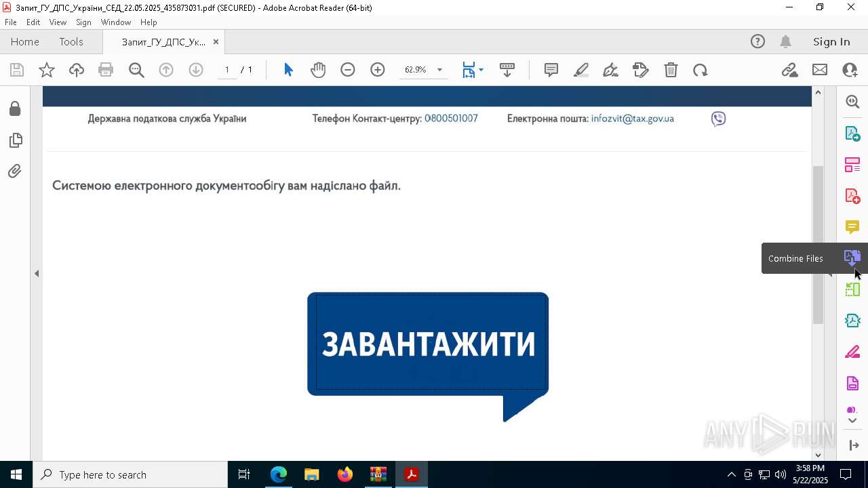Select the highlight text pen tool

(x=581, y=70)
